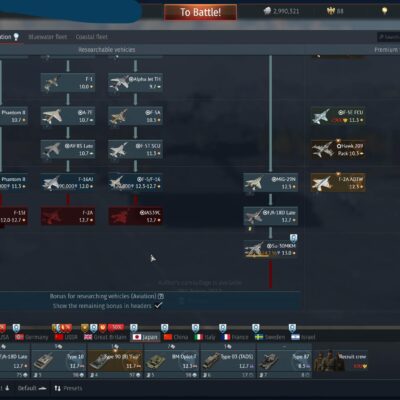Open the Presets menu
This screenshot has height=400, width=400.
[x=68, y=388]
